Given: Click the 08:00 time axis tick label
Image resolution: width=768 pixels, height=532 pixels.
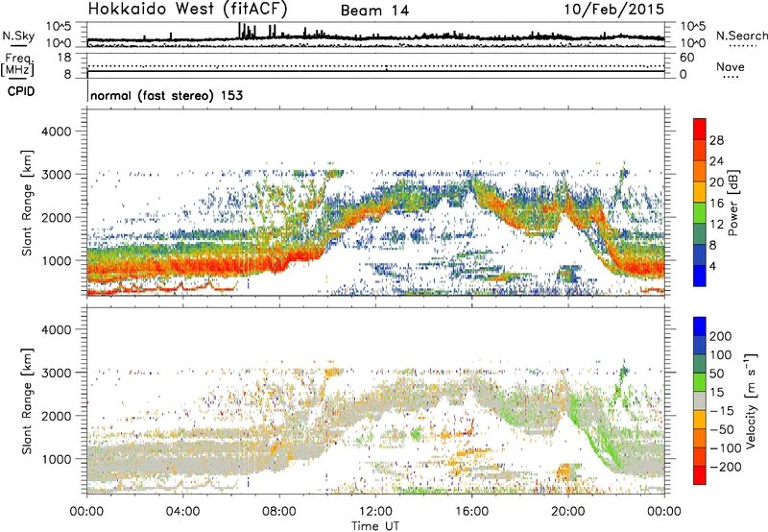Looking at the screenshot, I should 279,512.
